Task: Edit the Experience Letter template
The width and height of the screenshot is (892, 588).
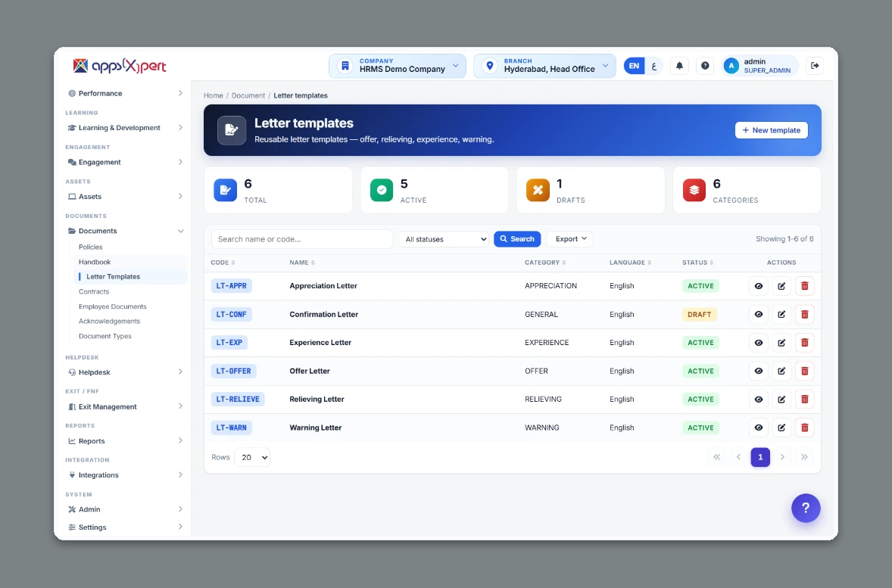Action: coord(781,343)
